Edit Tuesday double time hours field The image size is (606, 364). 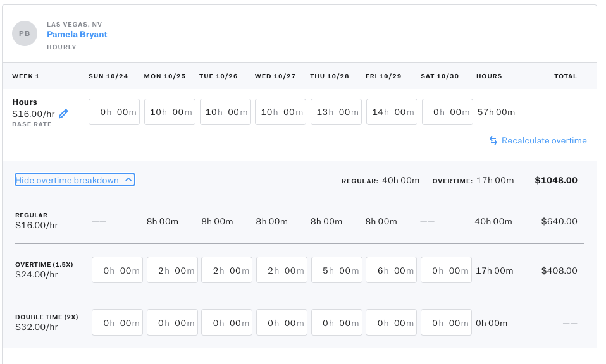[x=227, y=322]
